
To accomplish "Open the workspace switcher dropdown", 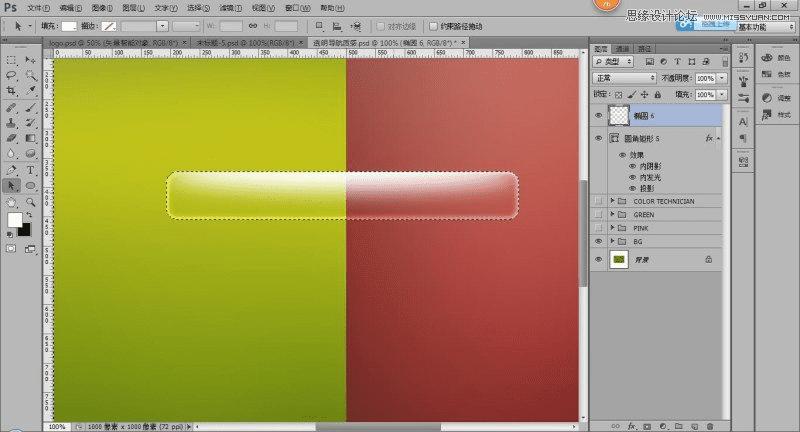I will (x=766, y=27).
